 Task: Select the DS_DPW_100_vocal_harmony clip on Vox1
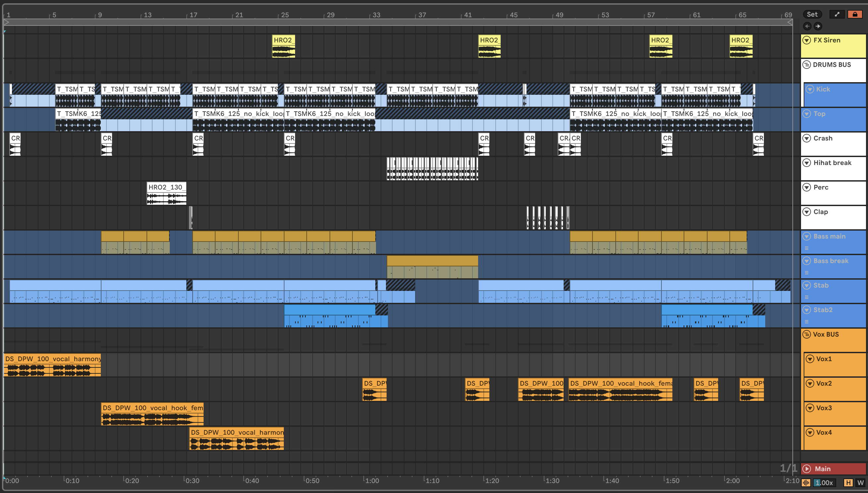click(x=52, y=359)
